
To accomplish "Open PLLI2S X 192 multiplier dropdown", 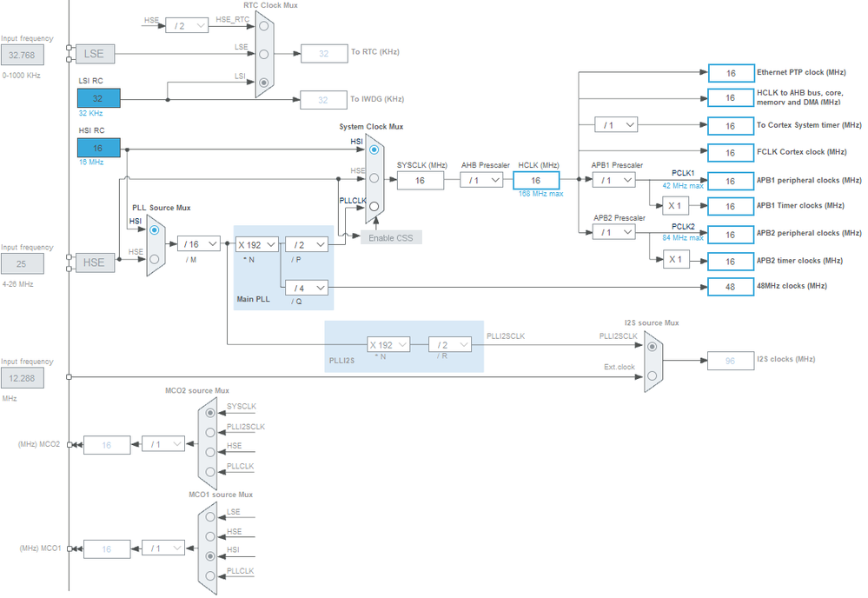I will pos(388,344).
